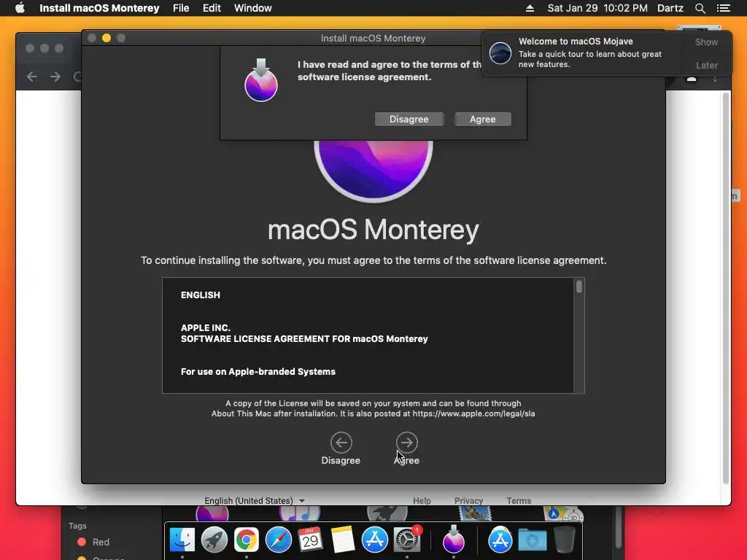The height and width of the screenshot is (560, 747).
Task: Open Finder from the Dock
Action: click(x=182, y=540)
